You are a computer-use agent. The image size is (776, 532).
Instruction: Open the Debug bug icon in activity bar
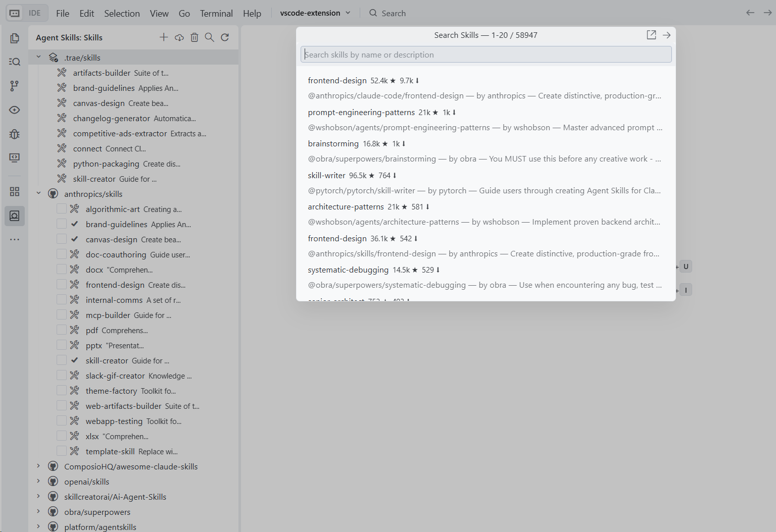(15, 134)
